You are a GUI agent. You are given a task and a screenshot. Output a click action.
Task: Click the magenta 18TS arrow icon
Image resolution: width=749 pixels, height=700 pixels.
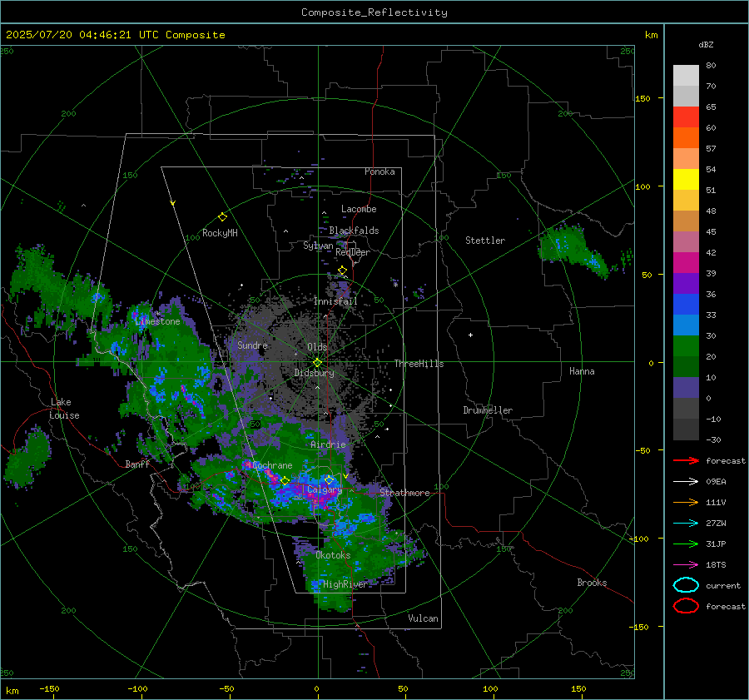click(x=686, y=565)
